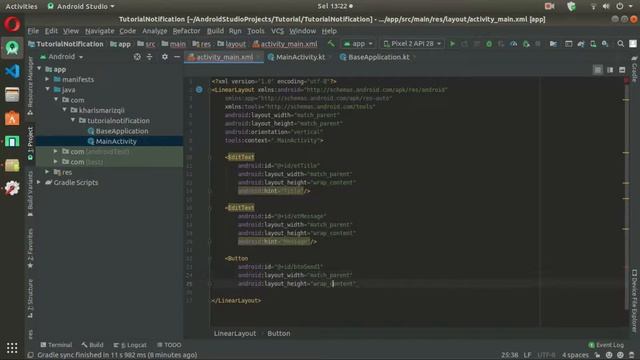The image size is (640, 360).
Task: Expand the res folder
Action: 48,172
